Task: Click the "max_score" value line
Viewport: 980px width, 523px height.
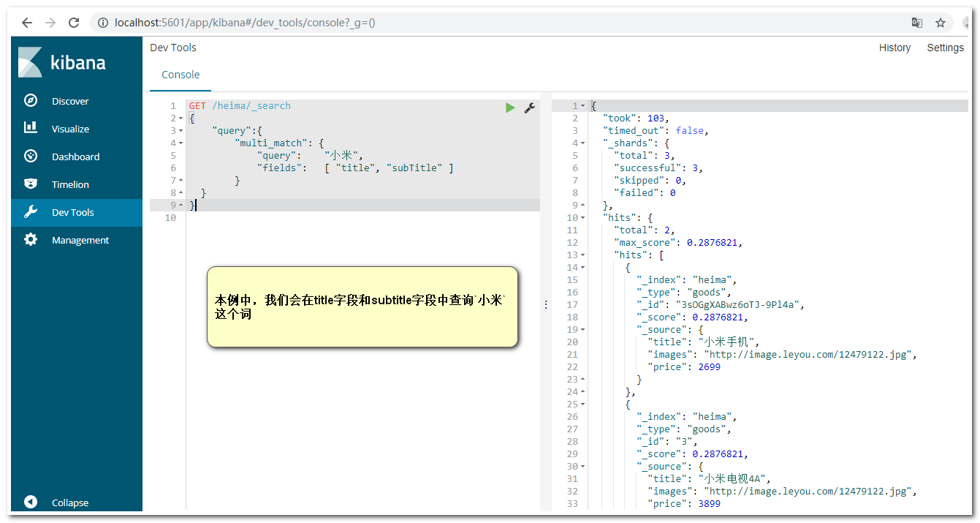Action: point(678,243)
